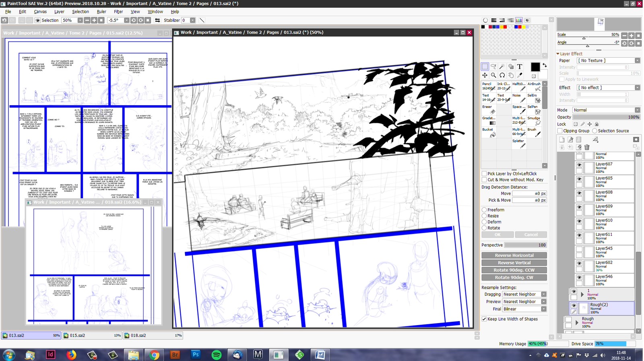Show Layer545 via its empty visibility box
Viewport: 644px width, 361px height.
579,249
